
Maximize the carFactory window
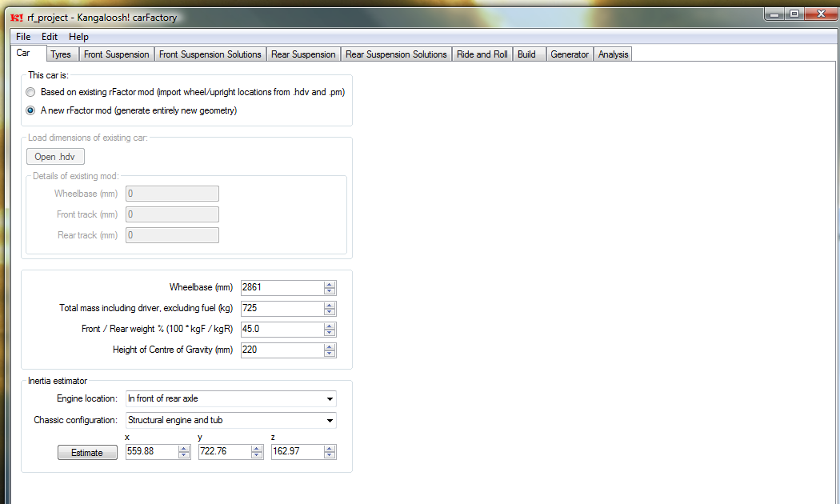pos(794,14)
